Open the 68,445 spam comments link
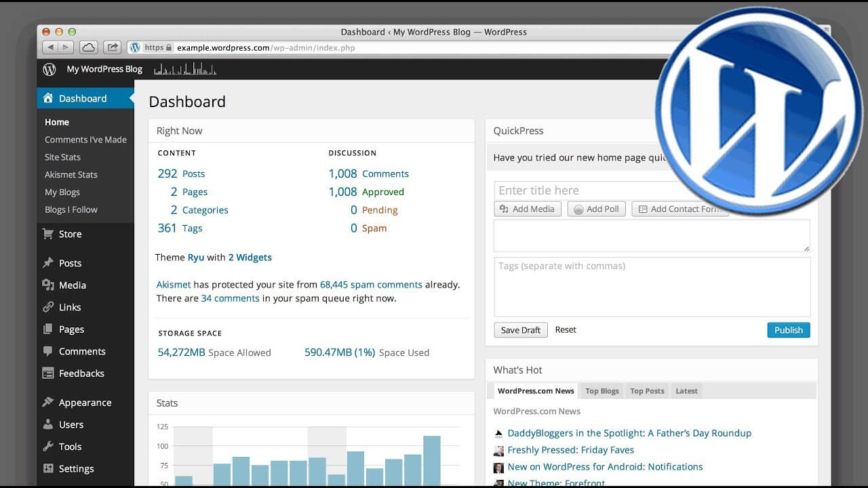 (x=371, y=285)
